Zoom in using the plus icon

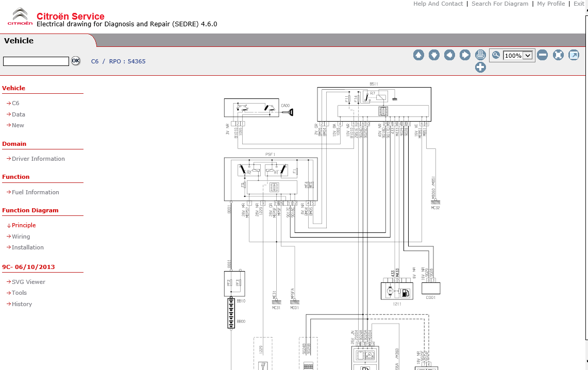point(480,68)
